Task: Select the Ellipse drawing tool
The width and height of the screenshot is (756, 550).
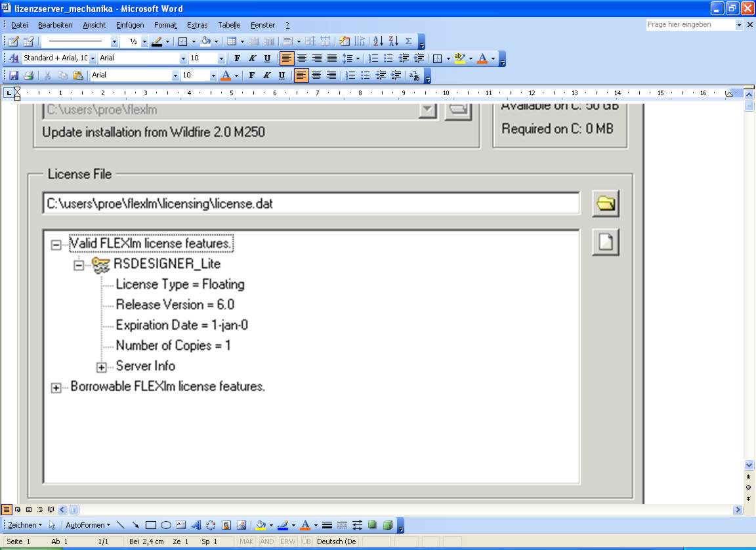Action: point(166,525)
